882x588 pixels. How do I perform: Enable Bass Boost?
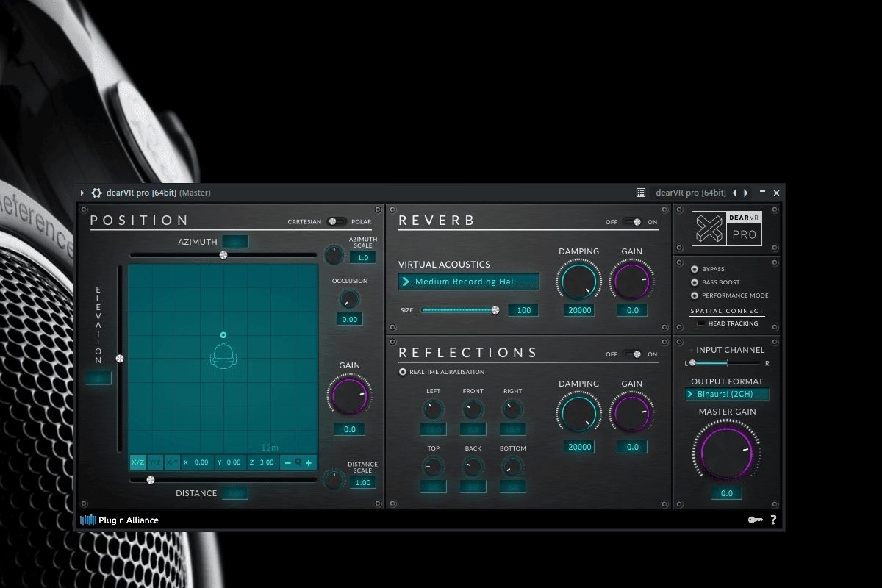(695, 282)
